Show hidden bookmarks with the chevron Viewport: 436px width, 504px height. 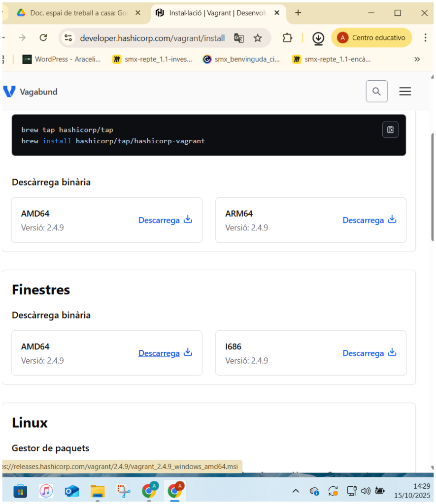point(417,59)
